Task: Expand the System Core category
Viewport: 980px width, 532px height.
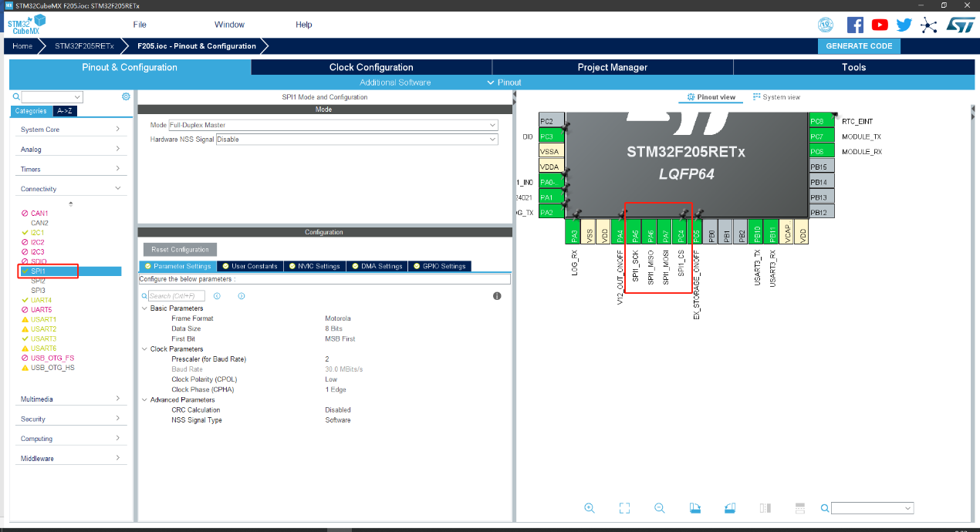Action: 117,129
